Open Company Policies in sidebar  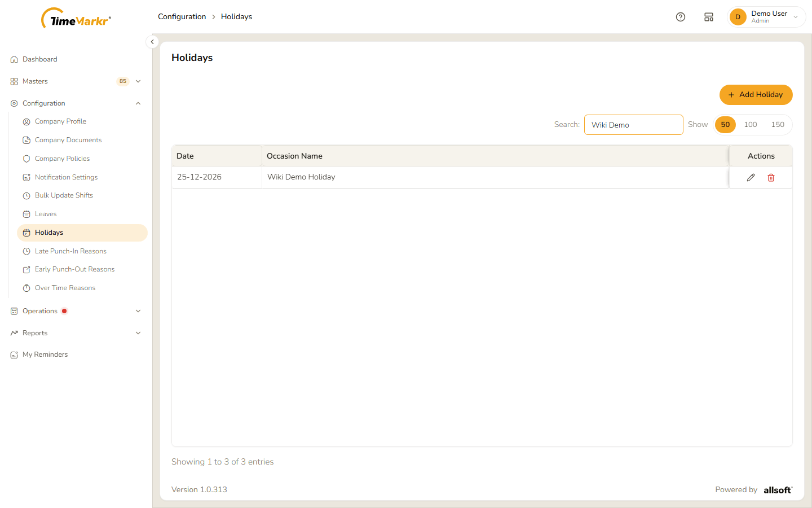point(62,159)
